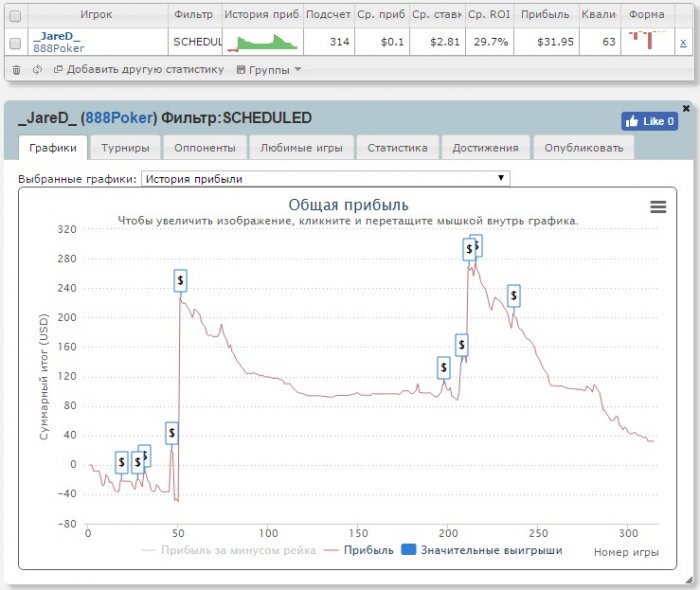Viewport: 700px width, 590px height.
Task: Click the trash delete icon
Action: 17,70
